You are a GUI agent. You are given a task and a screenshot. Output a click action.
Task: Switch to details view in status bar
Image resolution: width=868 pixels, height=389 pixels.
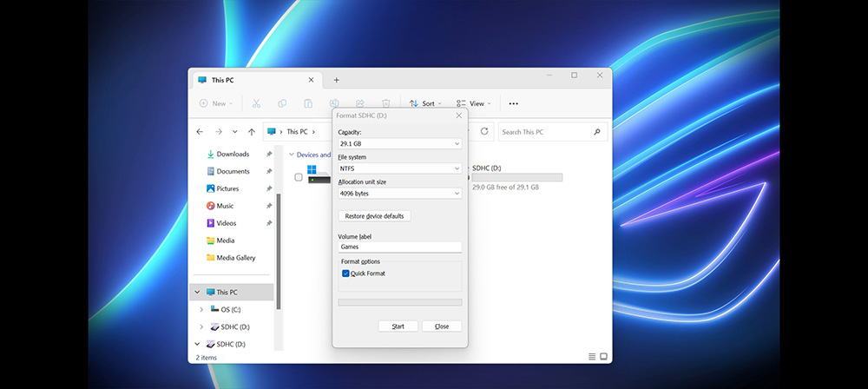coord(592,356)
